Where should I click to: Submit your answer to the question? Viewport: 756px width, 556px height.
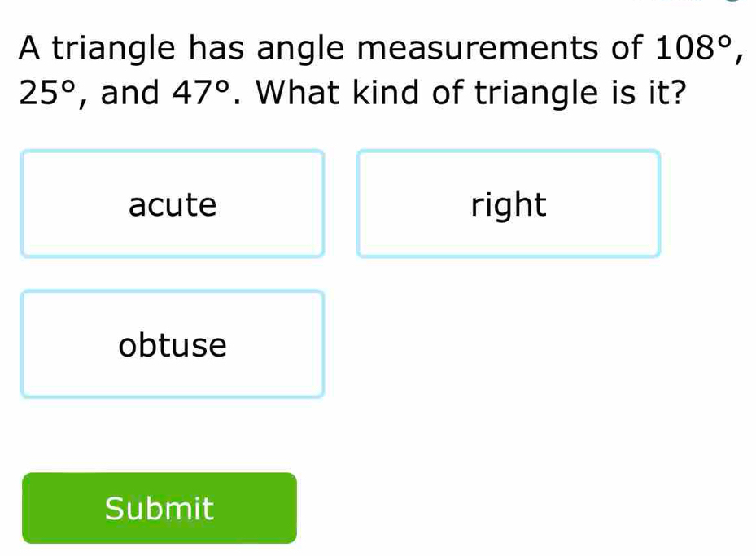pyautogui.click(x=158, y=508)
